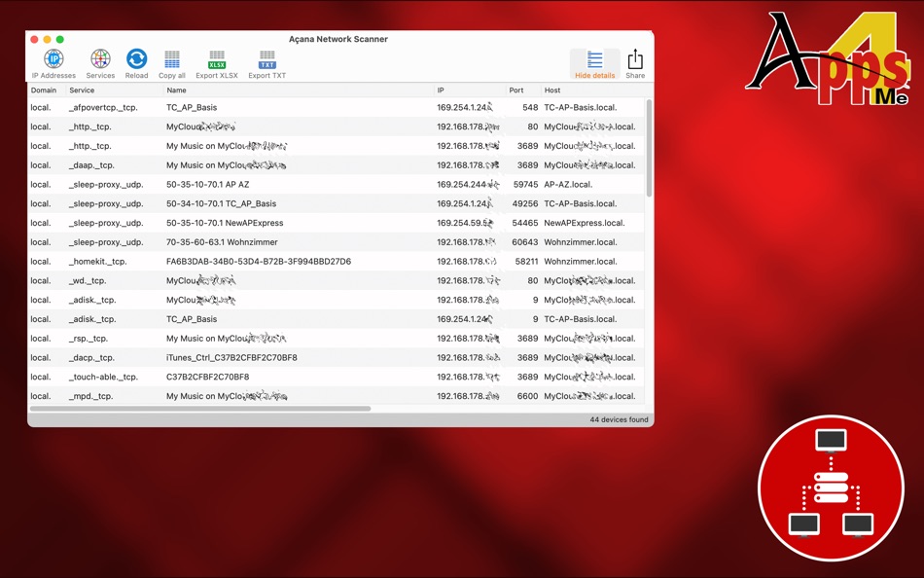
Task: Copy all results to clipboard
Action: (171, 63)
